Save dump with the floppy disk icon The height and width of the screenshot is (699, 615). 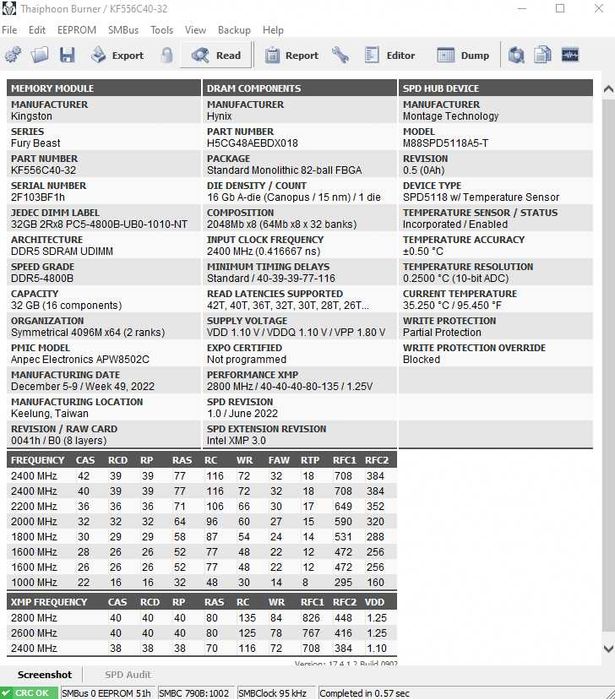pyautogui.click(x=67, y=55)
